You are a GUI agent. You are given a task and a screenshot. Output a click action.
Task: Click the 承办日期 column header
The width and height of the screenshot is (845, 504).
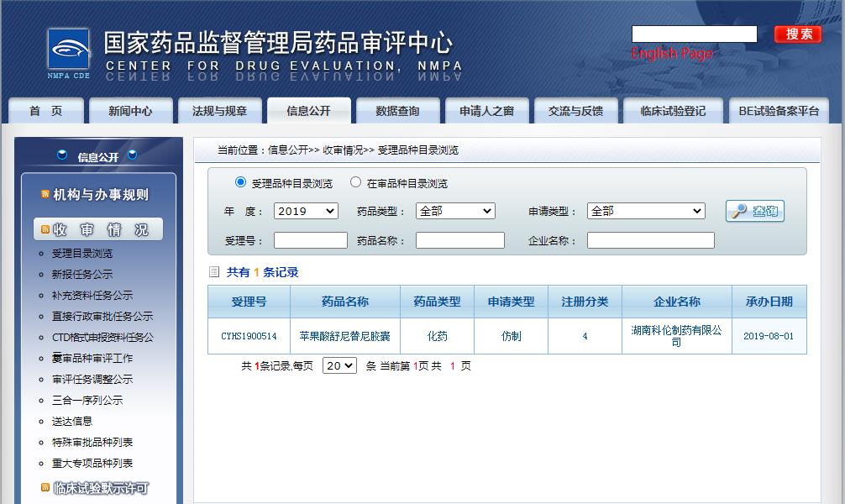coord(769,302)
